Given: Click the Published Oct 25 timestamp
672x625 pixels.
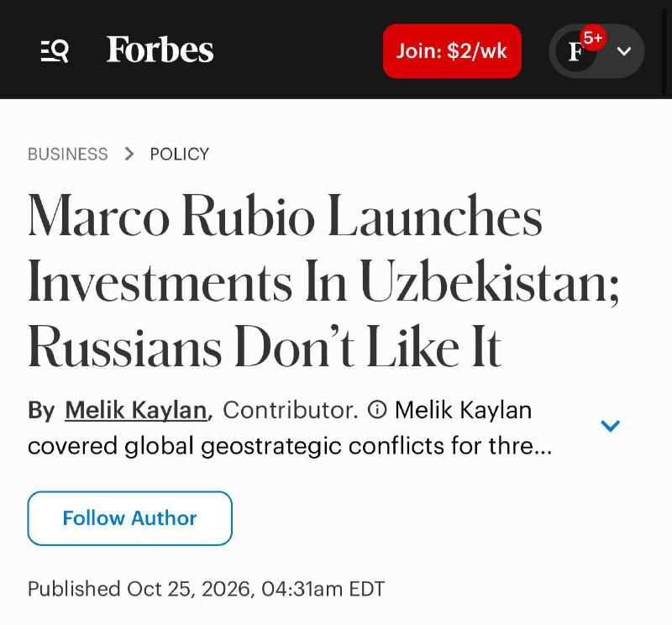Looking at the screenshot, I should [x=206, y=589].
